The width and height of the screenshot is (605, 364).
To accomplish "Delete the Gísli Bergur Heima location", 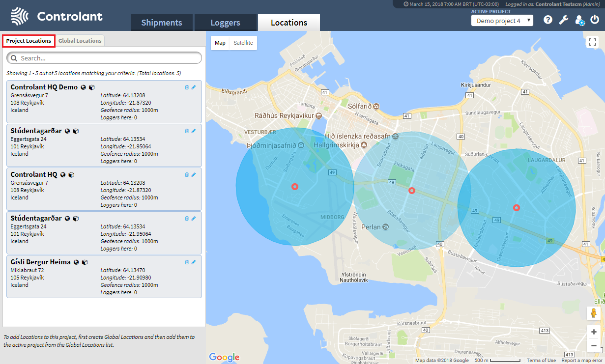I will pos(187,262).
